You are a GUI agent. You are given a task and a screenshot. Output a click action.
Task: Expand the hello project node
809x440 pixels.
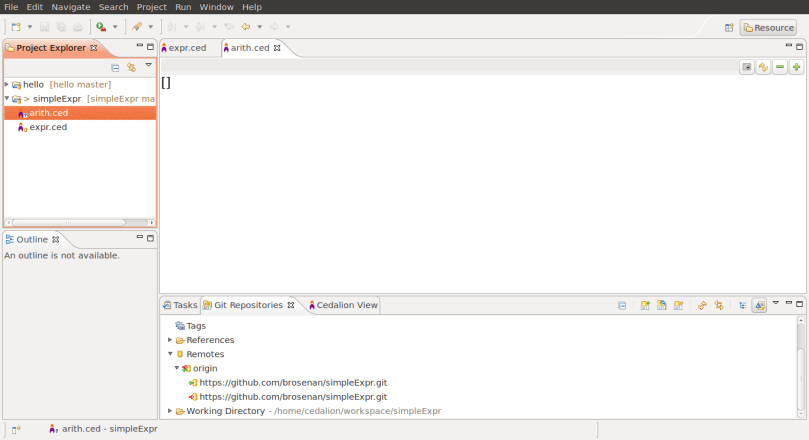click(7, 84)
